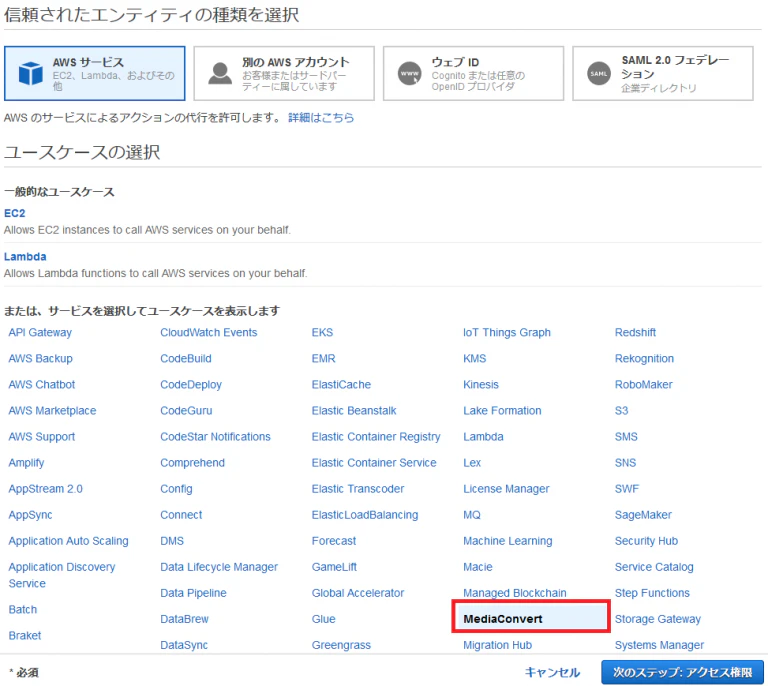Select Batch service
Viewport: 768px width, 686px height.
click(23, 609)
